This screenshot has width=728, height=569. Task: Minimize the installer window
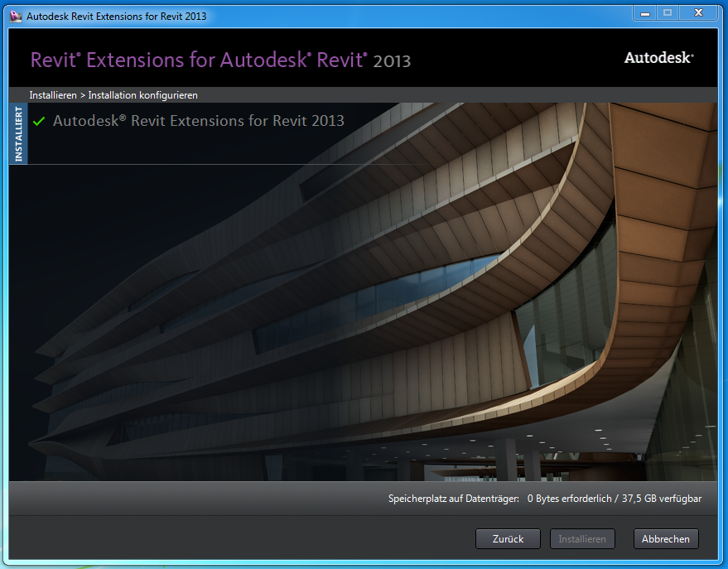tap(645, 13)
